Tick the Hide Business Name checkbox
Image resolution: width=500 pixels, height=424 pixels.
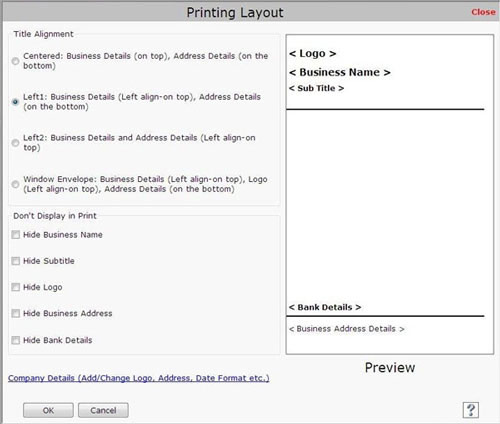16,235
